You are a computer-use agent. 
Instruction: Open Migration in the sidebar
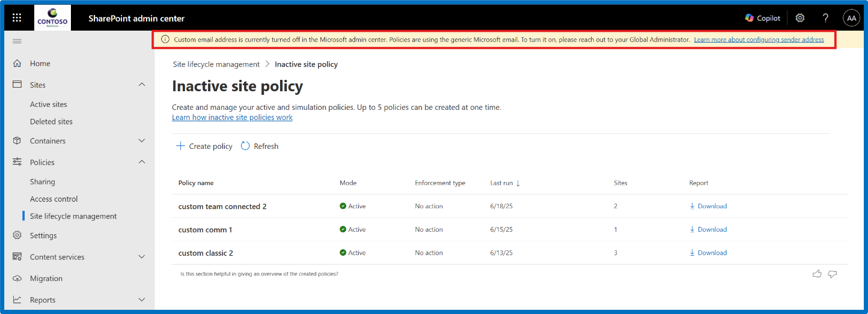46,279
